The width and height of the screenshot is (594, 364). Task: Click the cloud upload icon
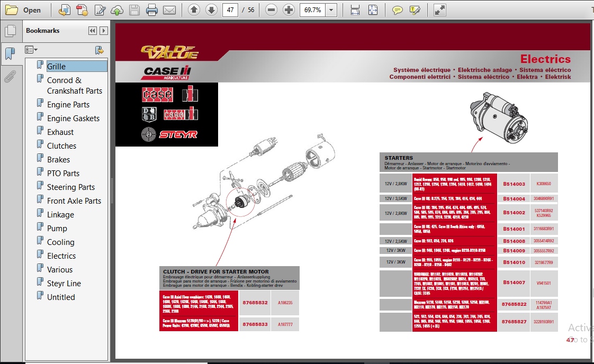(117, 10)
